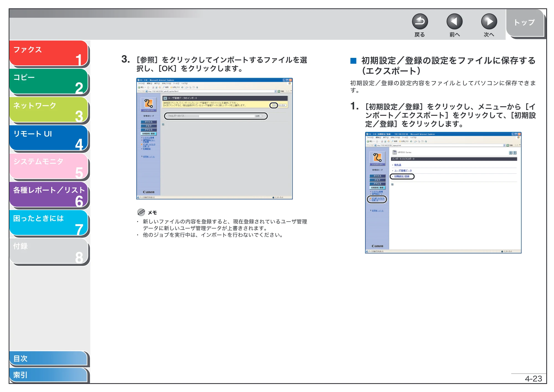554x392 pixels.
Task: Click help question-mark icon in right screenshot
Action: [515, 153]
